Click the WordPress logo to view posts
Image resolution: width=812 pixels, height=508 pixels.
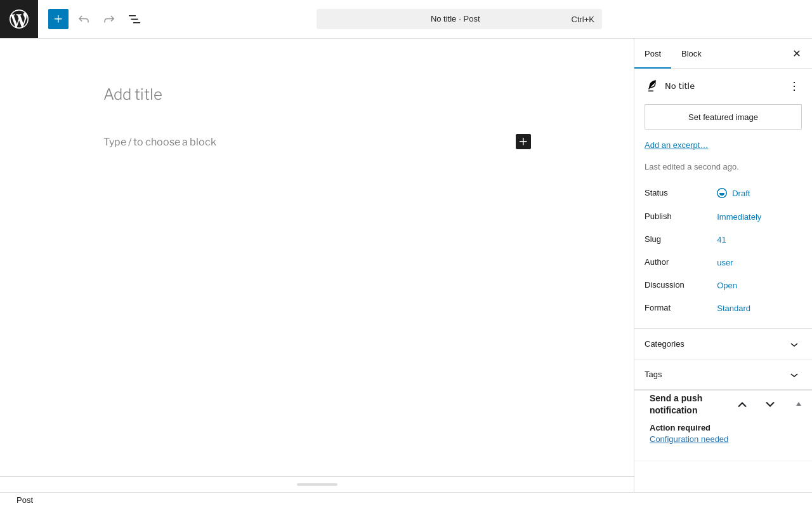pos(19,19)
